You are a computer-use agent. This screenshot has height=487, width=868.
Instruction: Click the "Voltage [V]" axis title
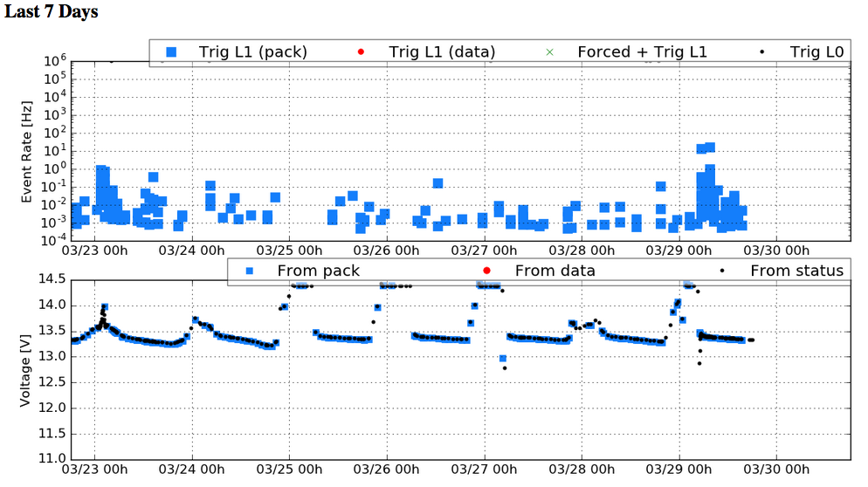tap(25, 372)
